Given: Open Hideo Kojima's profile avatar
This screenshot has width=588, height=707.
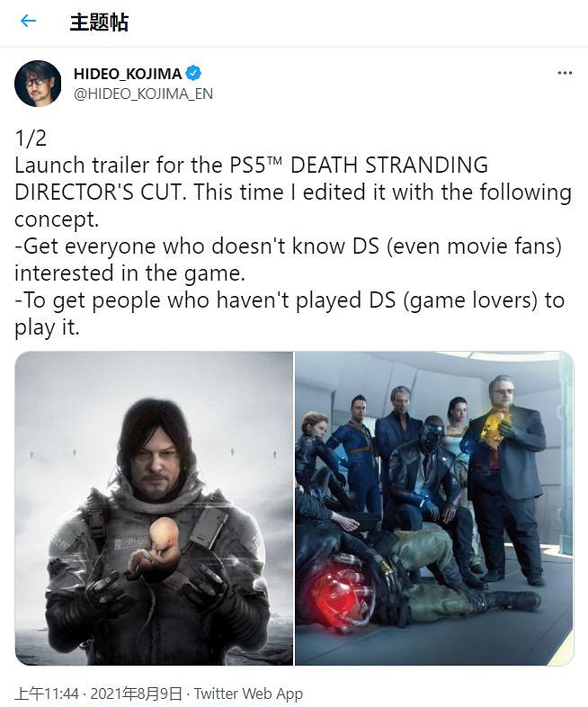Looking at the screenshot, I should tap(38, 84).
